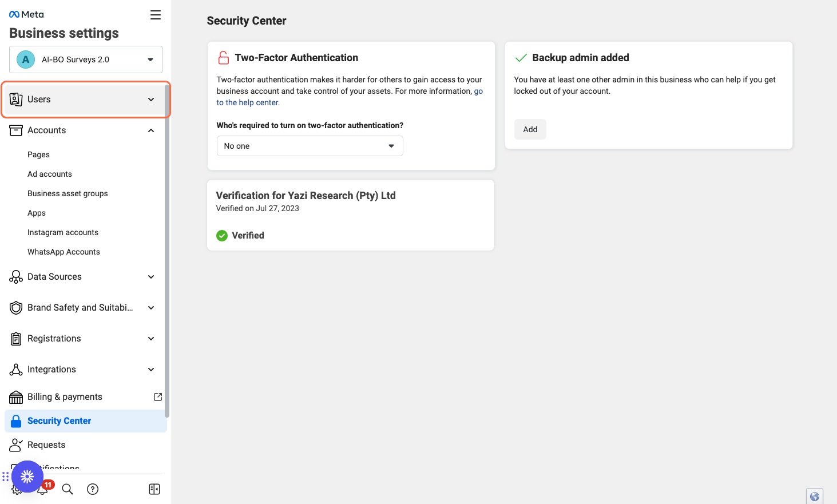Click the Meta logo
Image resolution: width=837 pixels, height=504 pixels.
pos(26,14)
